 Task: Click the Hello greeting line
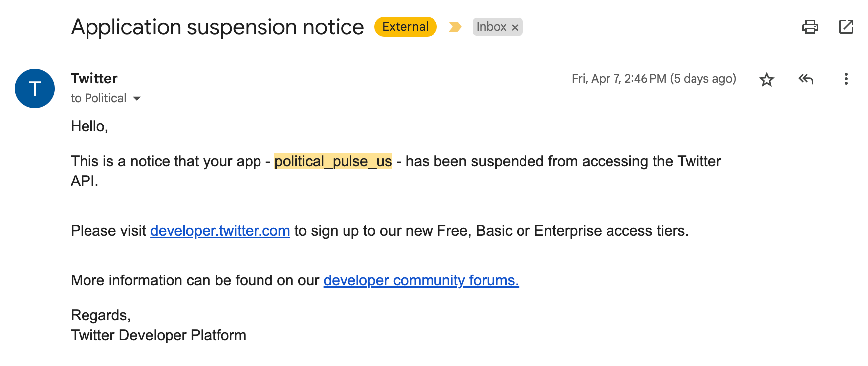pyautogui.click(x=89, y=126)
